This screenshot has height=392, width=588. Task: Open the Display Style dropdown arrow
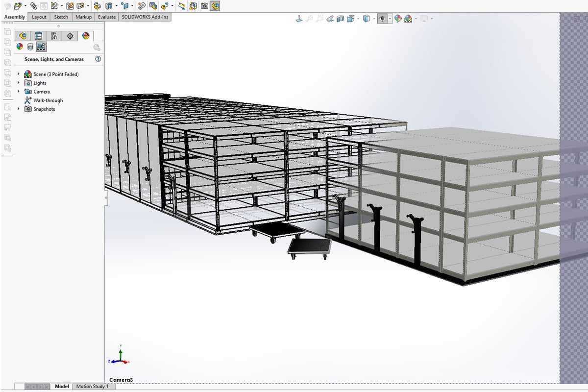pos(374,19)
